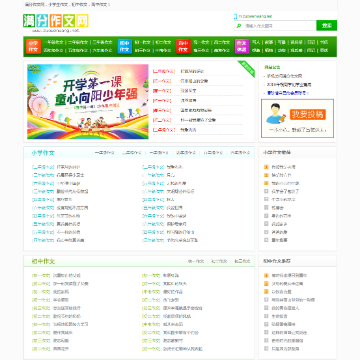Open the blue 初中作文 category icon
The image size is (360, 360).
coord(125,46)
